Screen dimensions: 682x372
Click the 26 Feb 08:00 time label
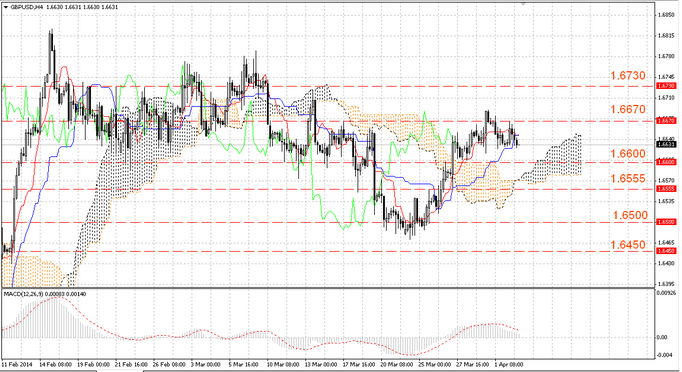coord(169,364)
